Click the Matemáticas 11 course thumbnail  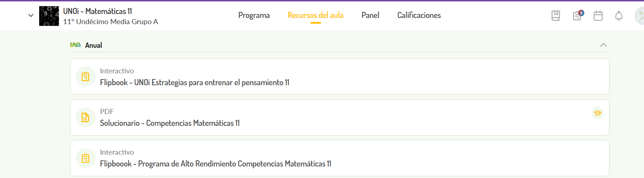(x=49, y=16)
